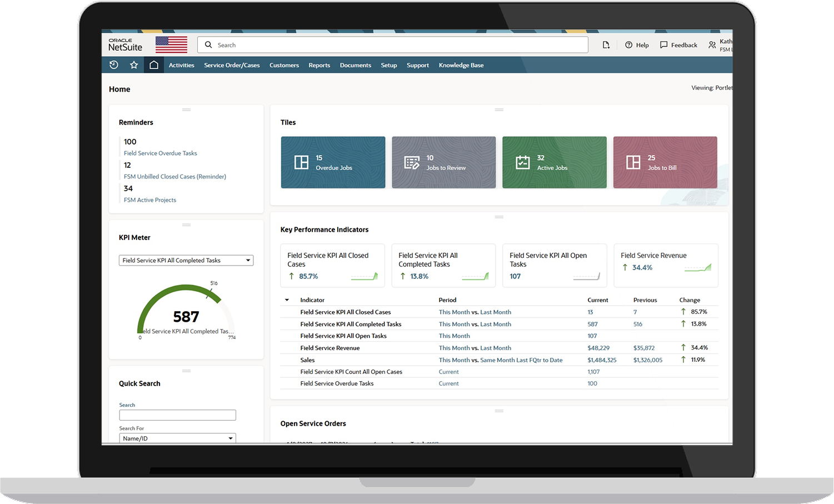Open the Reports menu
Viewport: 834px width, 504px height.
coord(319,65)
